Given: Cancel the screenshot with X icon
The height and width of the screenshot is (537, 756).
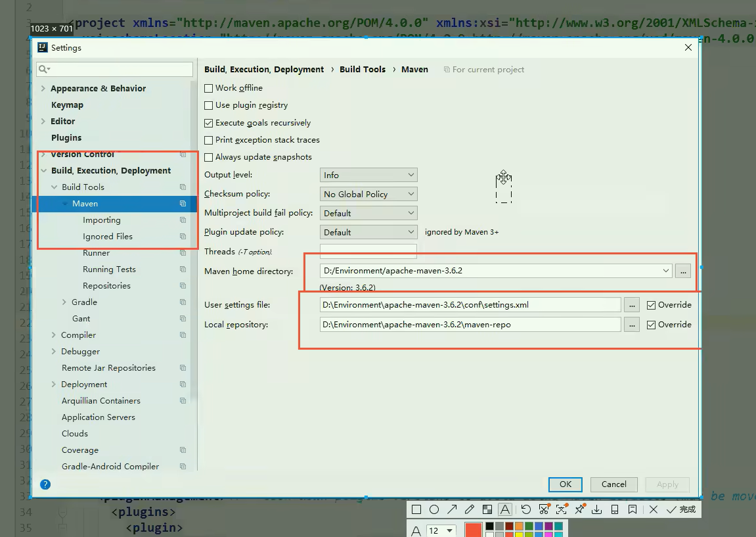Looking at the screenshot, I should click(654, 509).
